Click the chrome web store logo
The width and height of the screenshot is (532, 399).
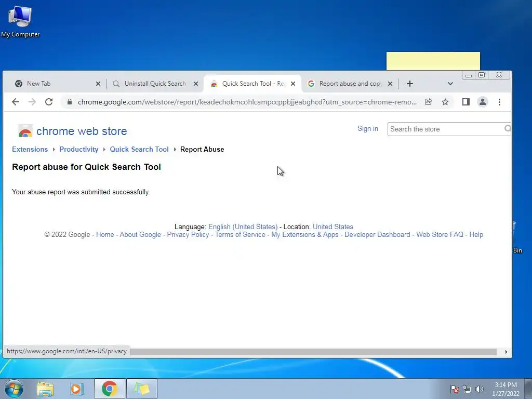(73, 131)
